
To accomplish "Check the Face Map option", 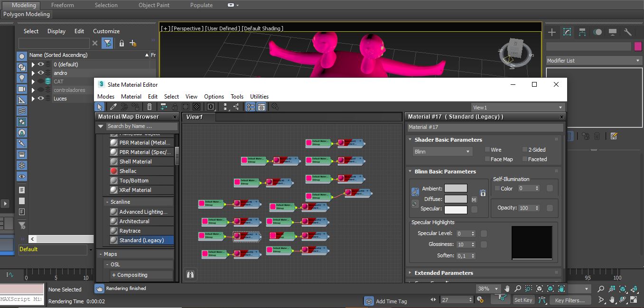I will click(x=487, y=159).
